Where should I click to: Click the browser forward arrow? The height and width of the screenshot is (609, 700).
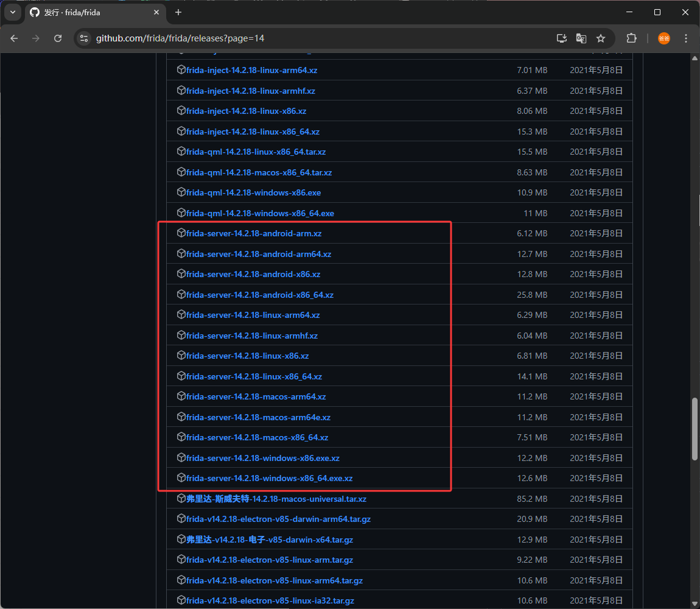point(36,38)
